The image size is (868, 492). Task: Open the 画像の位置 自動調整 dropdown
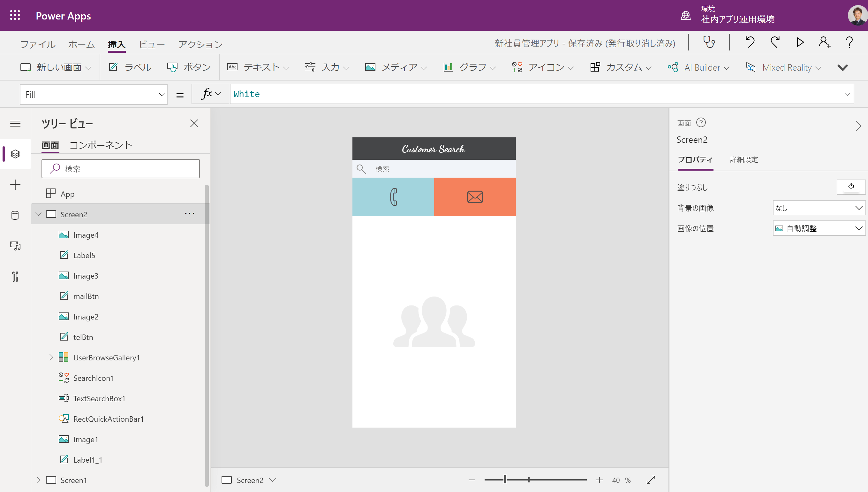point(819,228)
